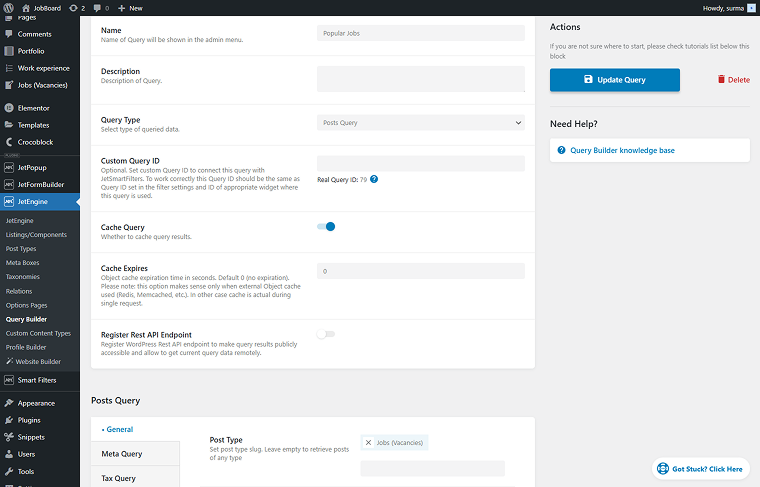Focus the Name input field

pyautogui.click(x=421, y=33)
